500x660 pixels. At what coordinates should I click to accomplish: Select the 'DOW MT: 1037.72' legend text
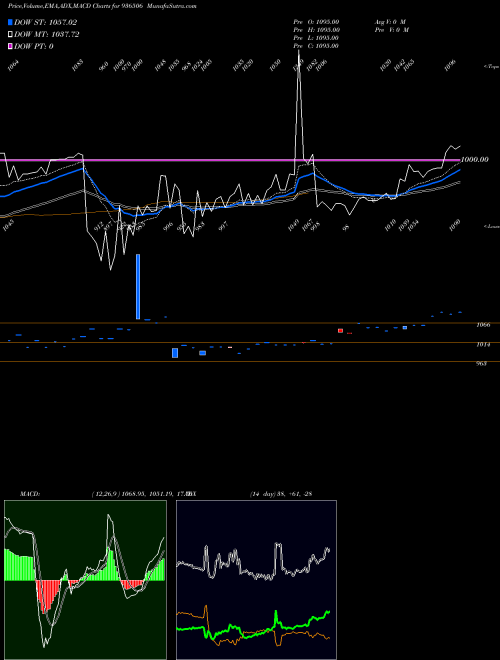pos(47,34)
